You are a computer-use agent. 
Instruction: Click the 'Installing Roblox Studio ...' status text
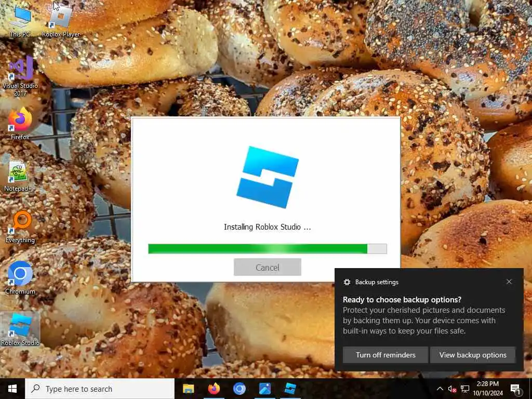tap(268, 227)
